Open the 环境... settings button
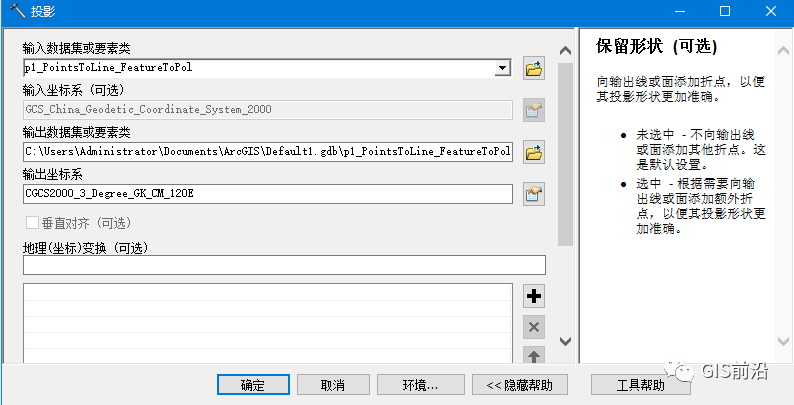 [420, 385]
